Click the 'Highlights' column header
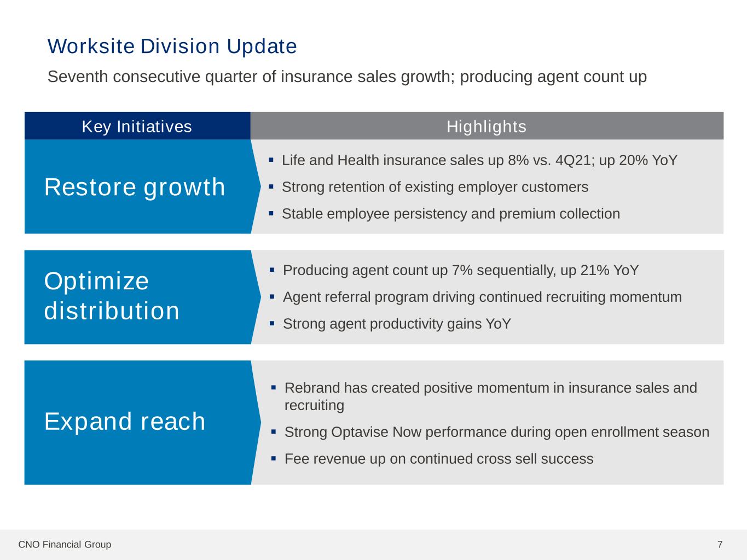 click(x=487, y=126)
